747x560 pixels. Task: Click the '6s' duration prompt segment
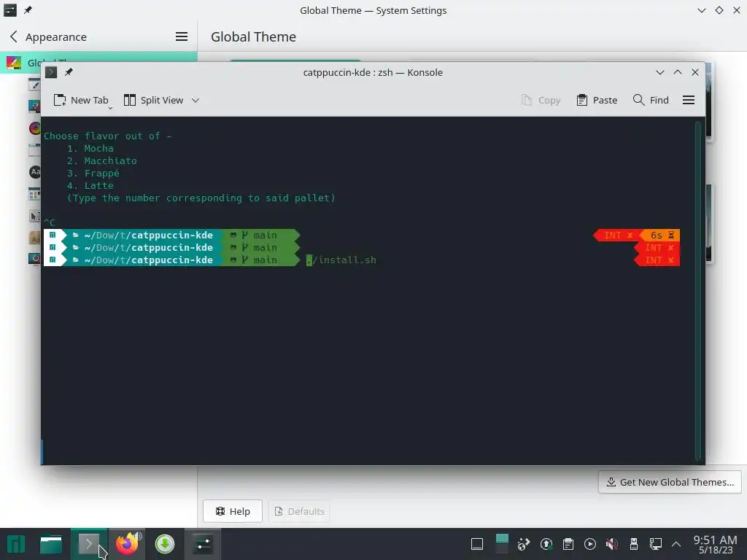coord(659,236)
